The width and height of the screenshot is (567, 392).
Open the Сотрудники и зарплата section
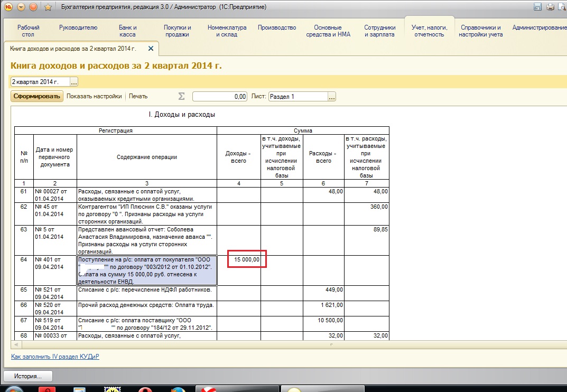tap(379, 31)
